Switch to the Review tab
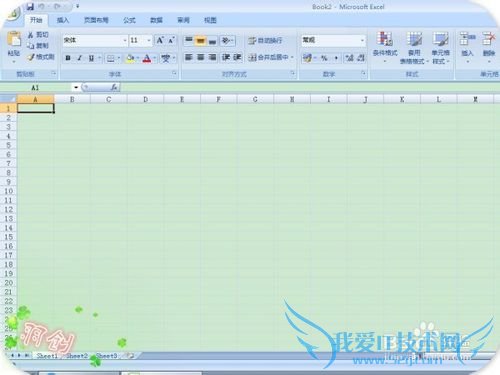The width and height of the screenshot is (500, 375). click(183, 20)
